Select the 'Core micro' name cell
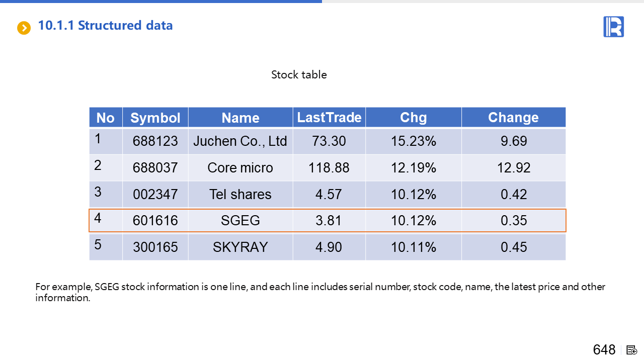The image size is (644, 362). (x=240, y=168)
